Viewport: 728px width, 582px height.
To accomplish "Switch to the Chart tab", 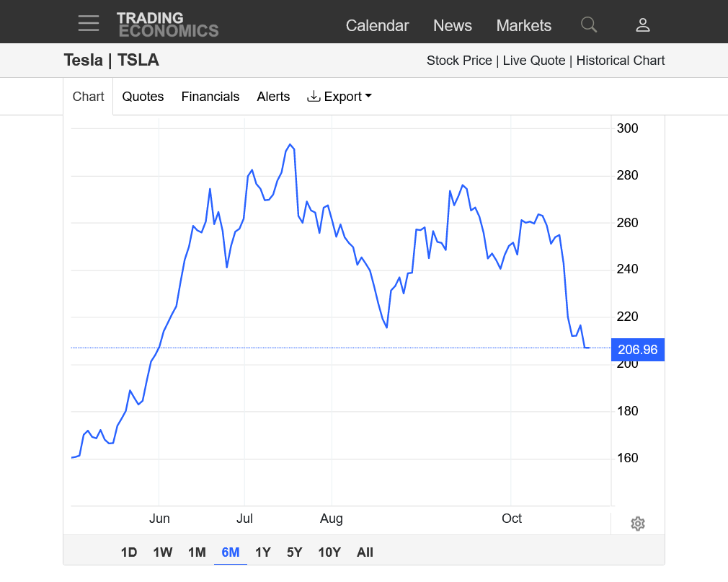I will (88, 97).
